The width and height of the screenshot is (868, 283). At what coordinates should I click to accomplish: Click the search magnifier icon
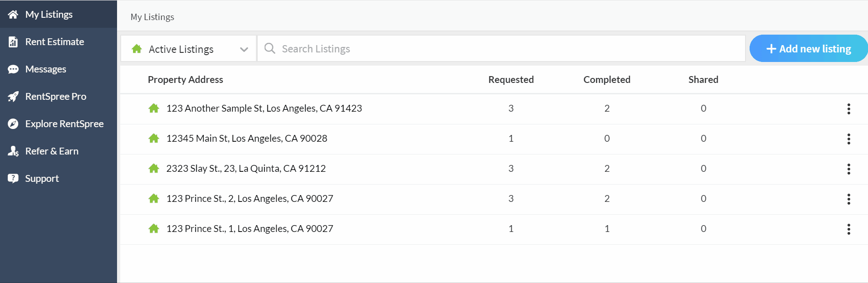pyautogui.click(x=270, y=48)
